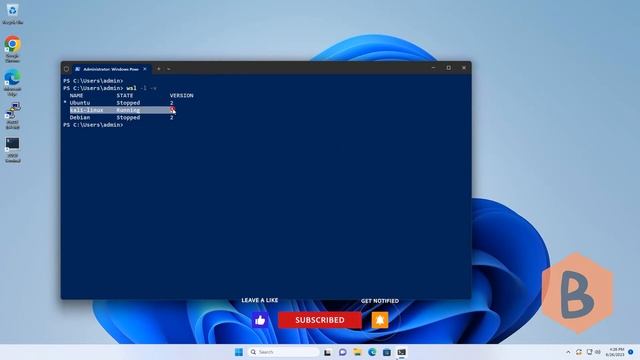This screenshot has width=640, height=360.
Task: Click the Stopped state in Ubuntu row
Action: tap(128, 103)
